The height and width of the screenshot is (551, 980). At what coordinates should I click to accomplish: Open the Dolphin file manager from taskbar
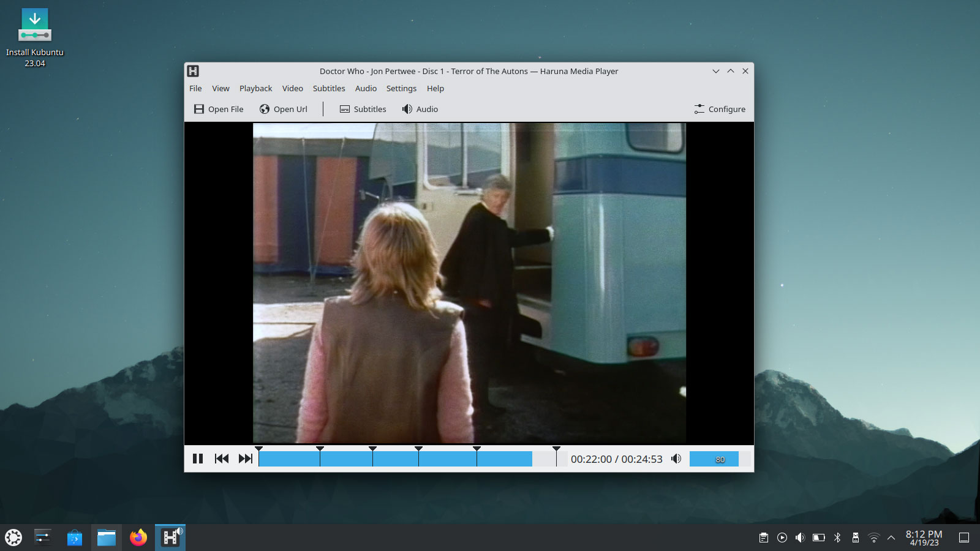click(x=107, y=538)
